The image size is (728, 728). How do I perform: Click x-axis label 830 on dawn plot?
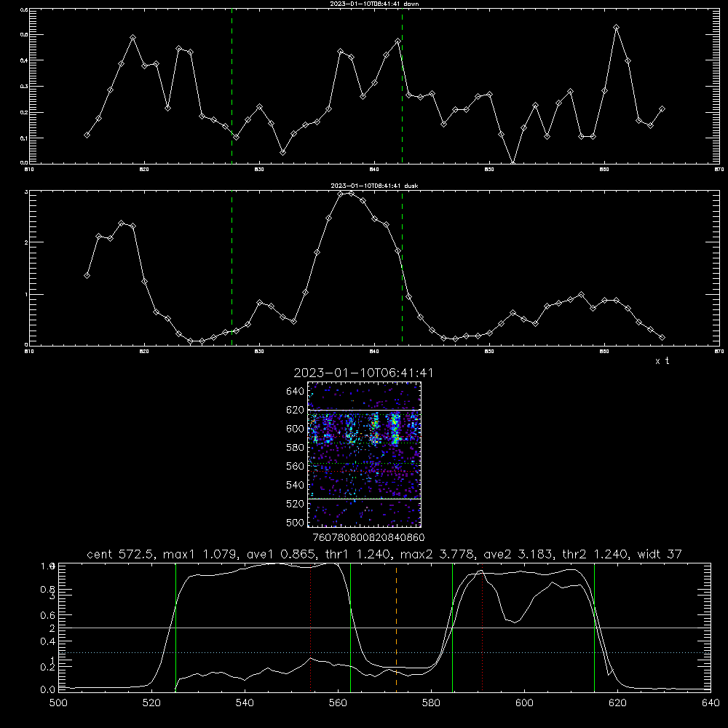pos(260,170)
